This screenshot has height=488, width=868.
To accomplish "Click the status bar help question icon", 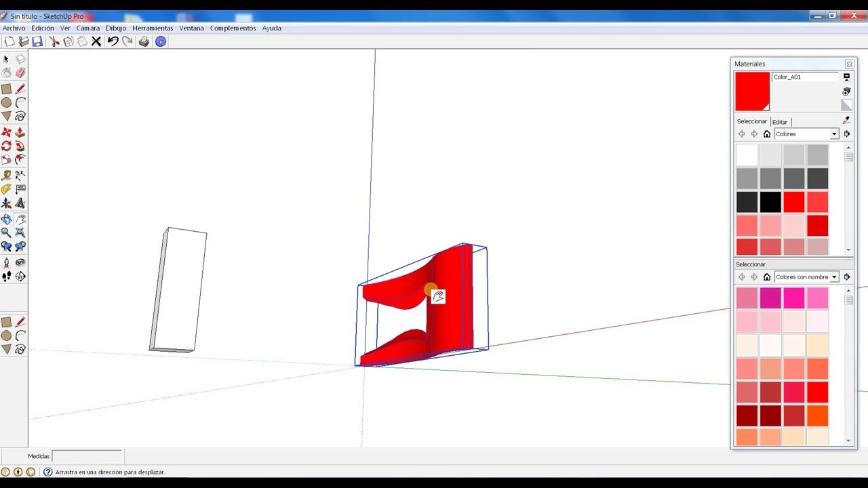I will coord(47,472).
